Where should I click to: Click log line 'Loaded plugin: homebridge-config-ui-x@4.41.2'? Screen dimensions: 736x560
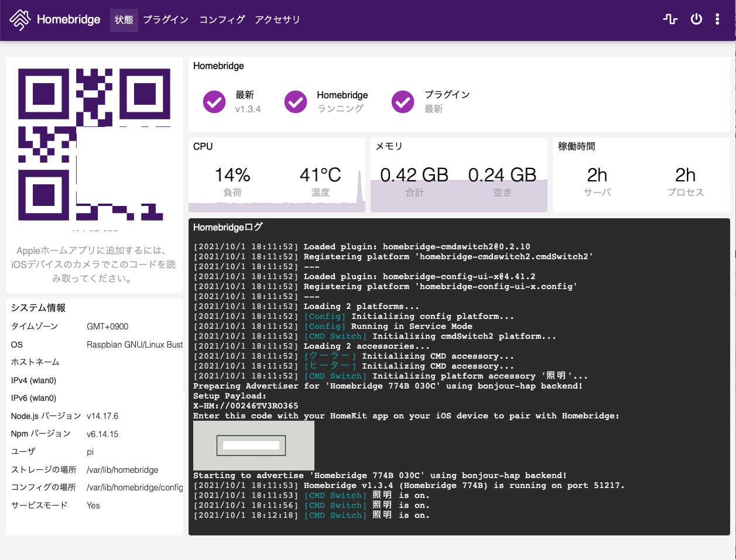point(364,277)
